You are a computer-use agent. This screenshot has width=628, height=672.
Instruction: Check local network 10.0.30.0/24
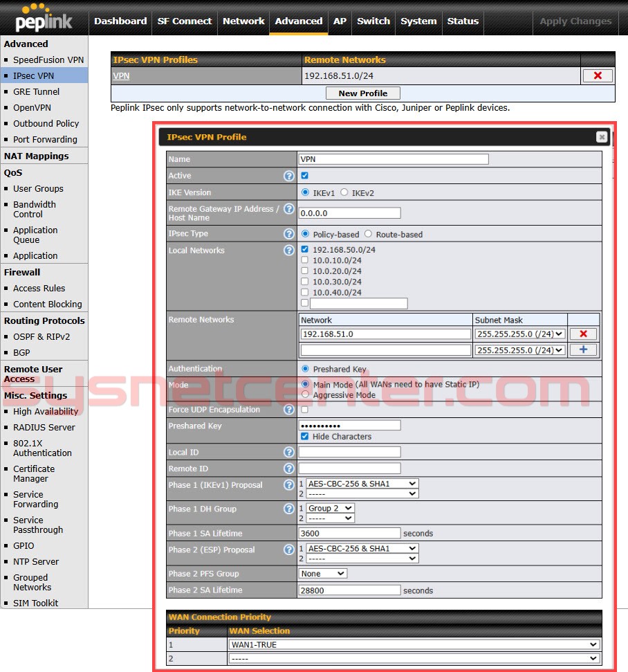[304, 281]
